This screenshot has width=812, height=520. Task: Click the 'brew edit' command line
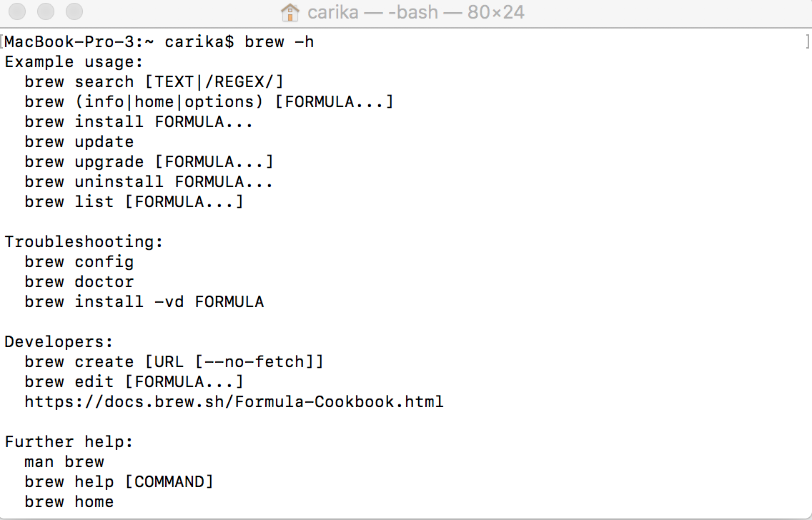pos(134,381)
